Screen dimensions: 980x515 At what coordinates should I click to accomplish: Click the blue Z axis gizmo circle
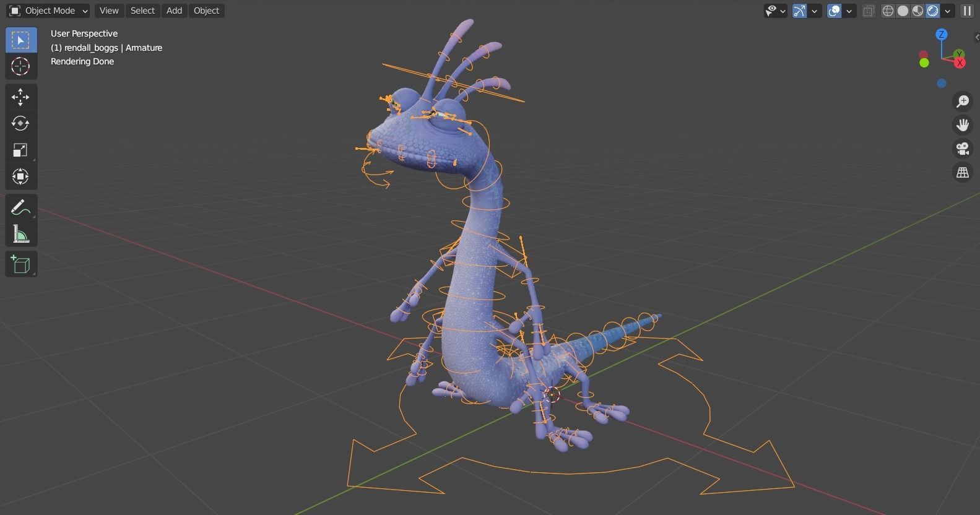942,35
